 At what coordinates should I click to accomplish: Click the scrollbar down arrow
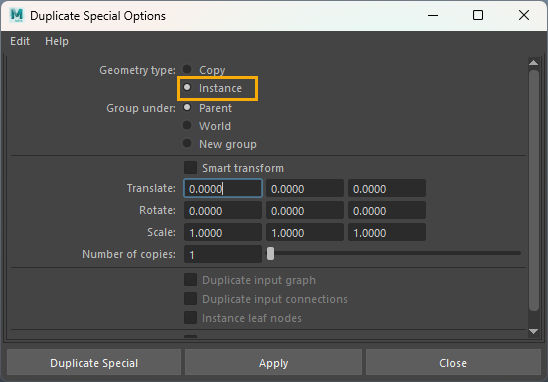533,331
